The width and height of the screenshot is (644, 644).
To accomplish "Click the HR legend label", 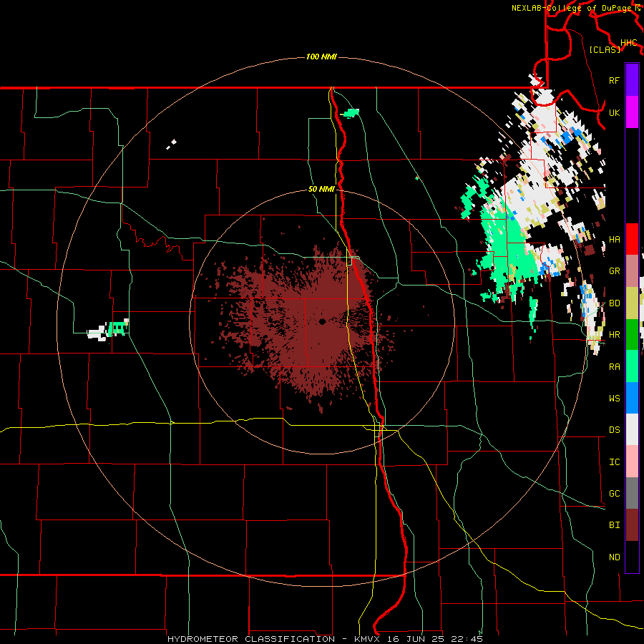I will click(614, 335).
